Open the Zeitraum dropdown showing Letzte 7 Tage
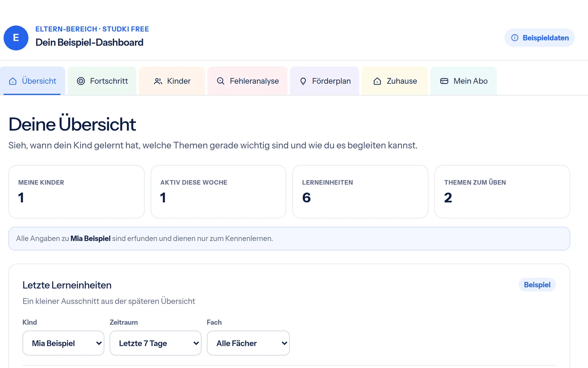Viewport: 588px width, 368px height. (155, 343)
